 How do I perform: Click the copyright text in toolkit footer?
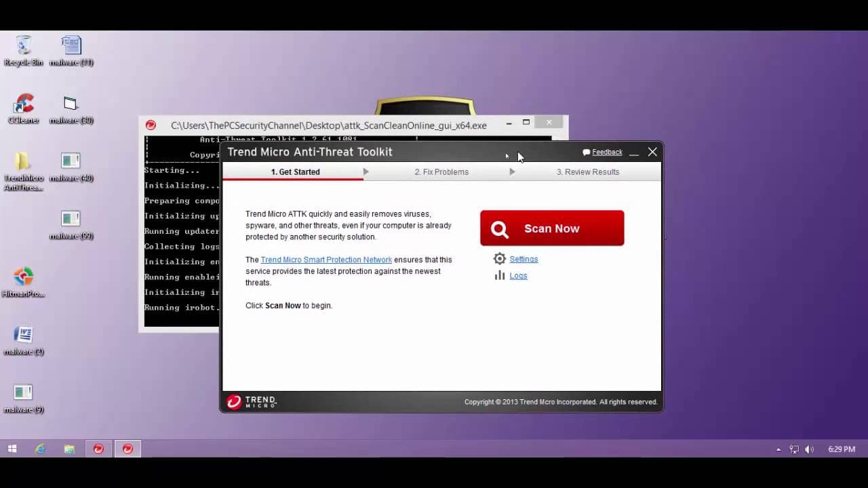pos(561,402)
